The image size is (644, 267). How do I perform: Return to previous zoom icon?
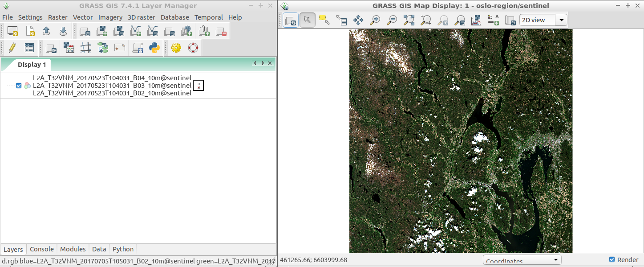click(443, 20)
